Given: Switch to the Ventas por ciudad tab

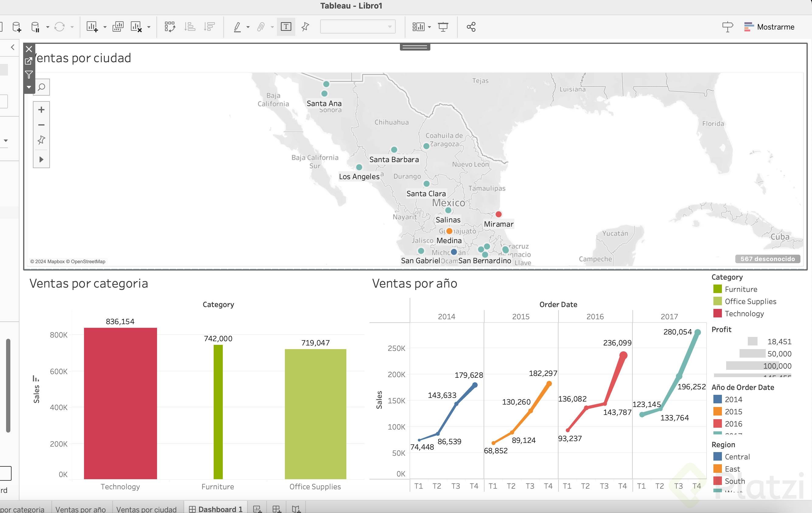Looking at the screenshot, I should pyautogui.click(x=146, y=509).
